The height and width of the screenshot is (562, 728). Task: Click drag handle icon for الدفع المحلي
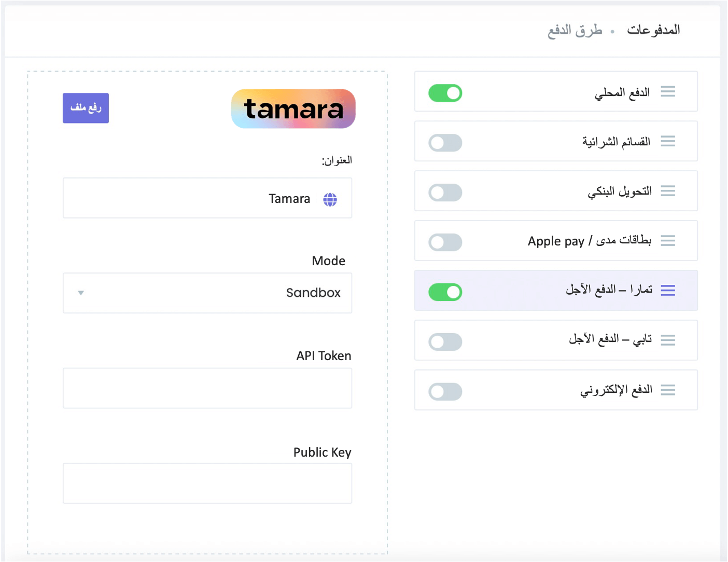tap(668, 92)
